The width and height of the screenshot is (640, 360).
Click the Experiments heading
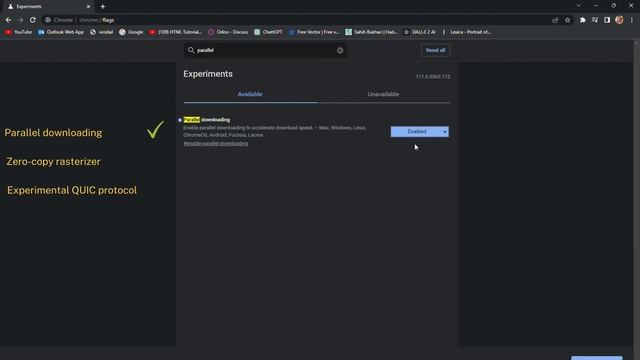point(208,74)
